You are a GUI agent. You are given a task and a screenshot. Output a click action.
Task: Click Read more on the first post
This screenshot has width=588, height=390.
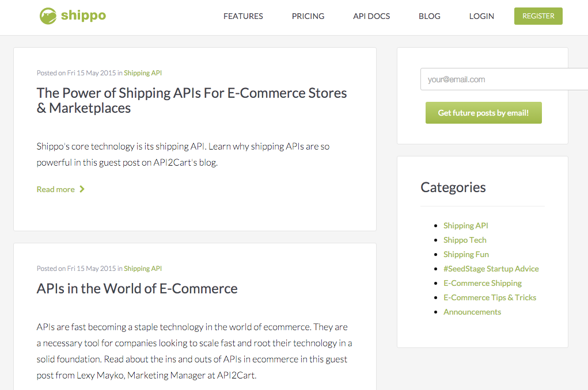point(55,190)
